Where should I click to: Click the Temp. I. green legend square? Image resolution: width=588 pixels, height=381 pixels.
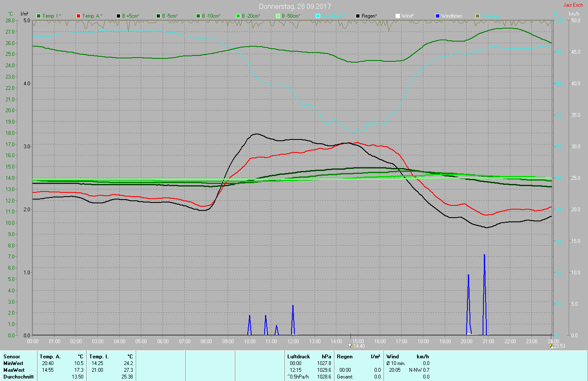tap(39, 16)
